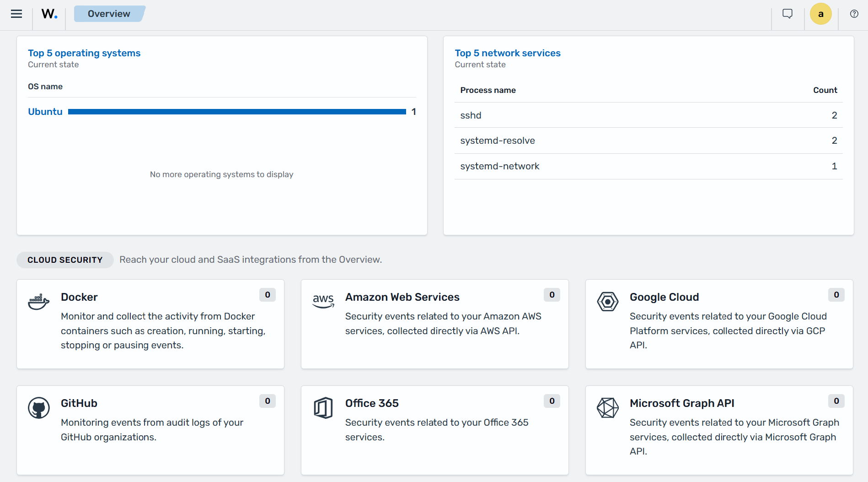The height and width of the screenshot is (482, 868).
Task: Click the OS name column header
Action: 45,87
